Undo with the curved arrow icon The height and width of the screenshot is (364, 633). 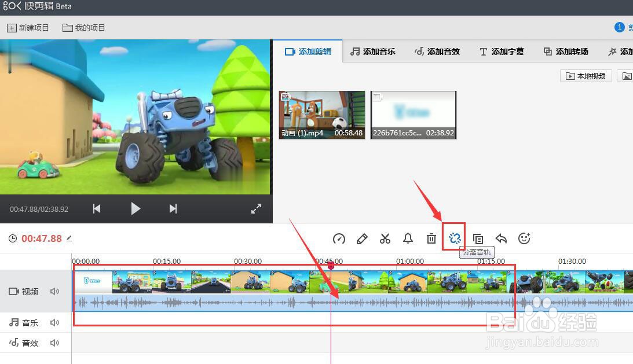click(x=501, y=238)
